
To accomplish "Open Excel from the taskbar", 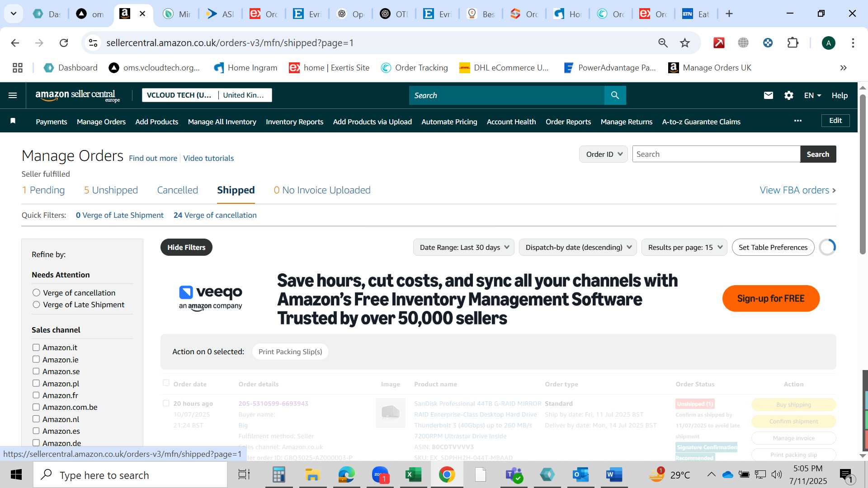I will click(x=413, y=475).
